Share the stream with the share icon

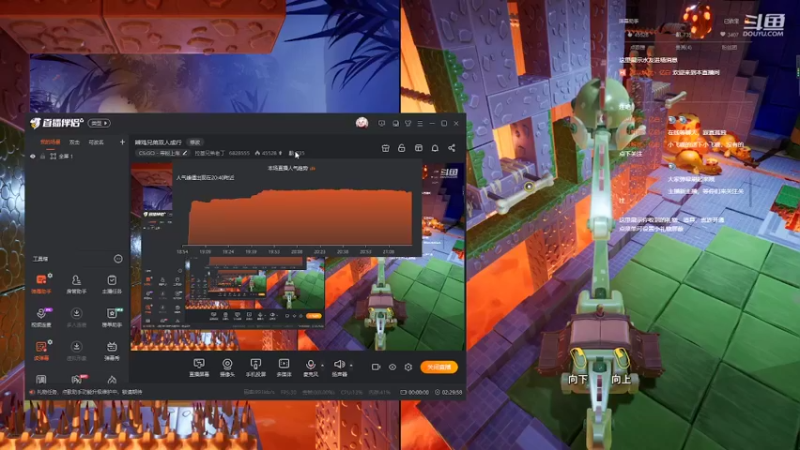[x=452, y=148]
